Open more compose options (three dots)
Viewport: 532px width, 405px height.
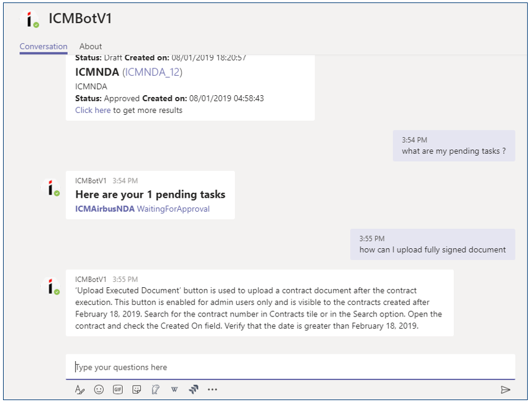(212, 389)
